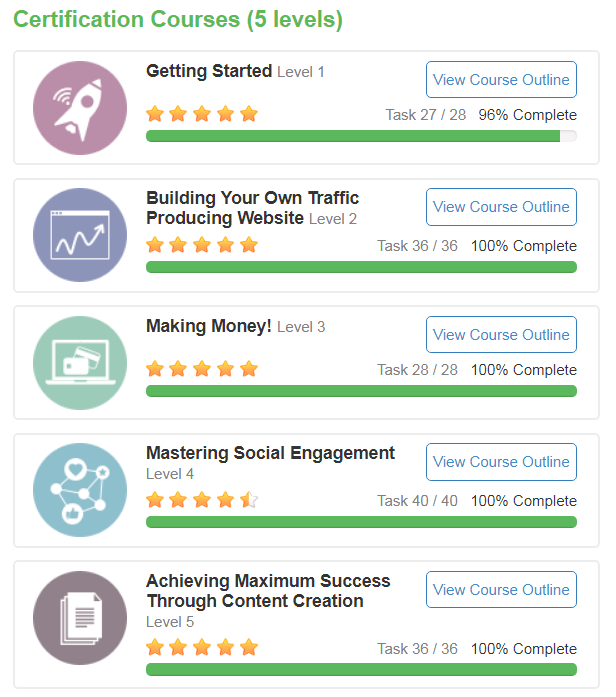Screen dimensions: 616x697
Task: Open the Getting Started course title
Action: (209, 71)
